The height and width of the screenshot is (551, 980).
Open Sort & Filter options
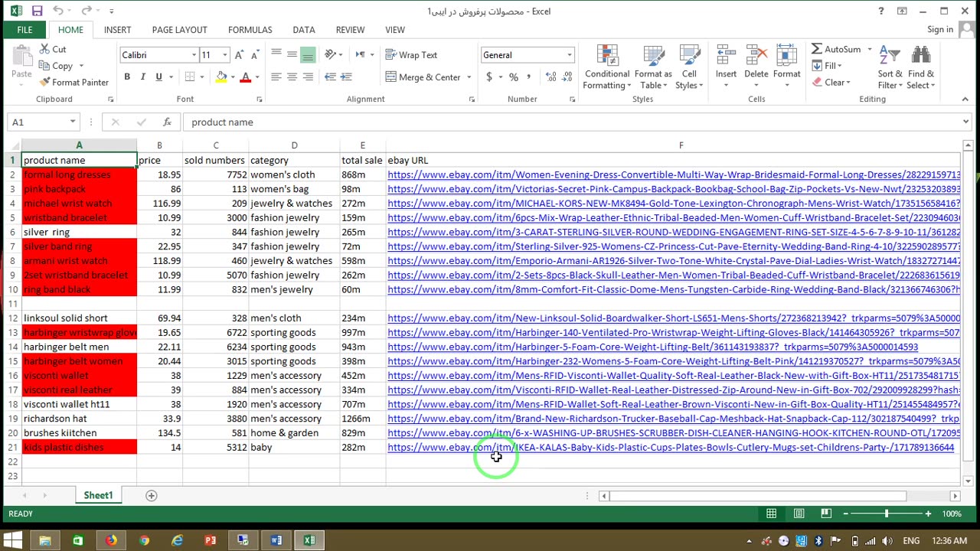[x=890, y=67]
